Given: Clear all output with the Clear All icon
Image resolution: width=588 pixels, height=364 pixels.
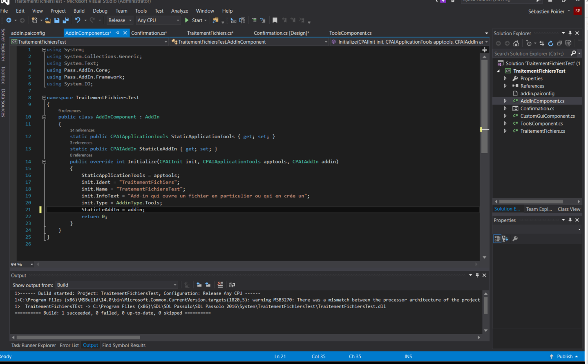Looking at the screenshot, I should coord(220,285).
